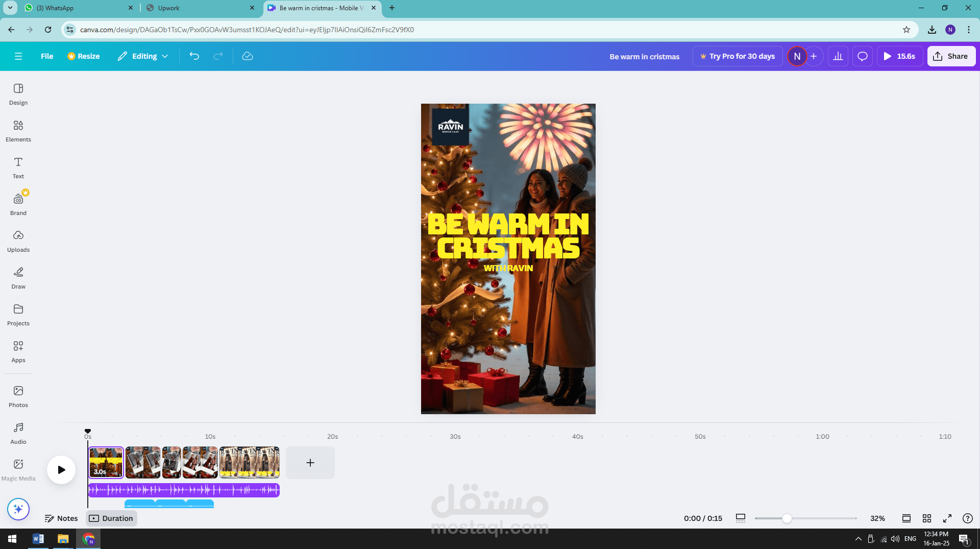Preview the video with 15.6s button

click(899, 56)
